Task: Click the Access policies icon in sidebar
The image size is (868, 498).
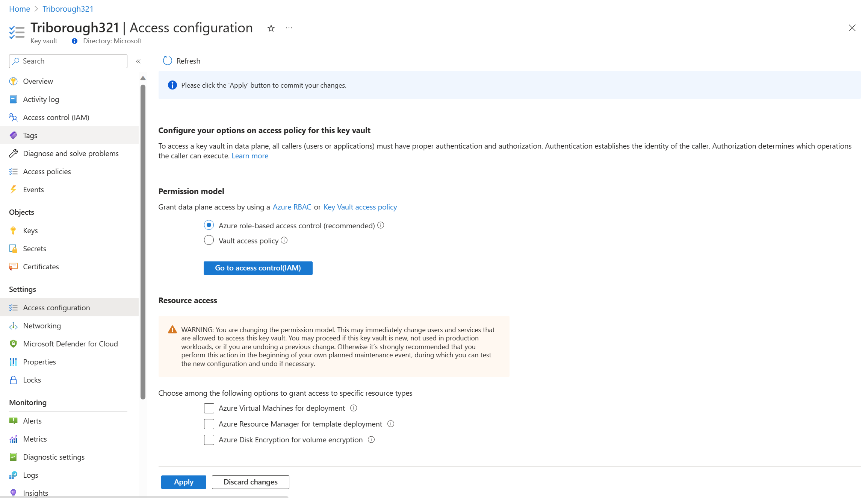Action: pyautogui.click(x=13, y=171)
